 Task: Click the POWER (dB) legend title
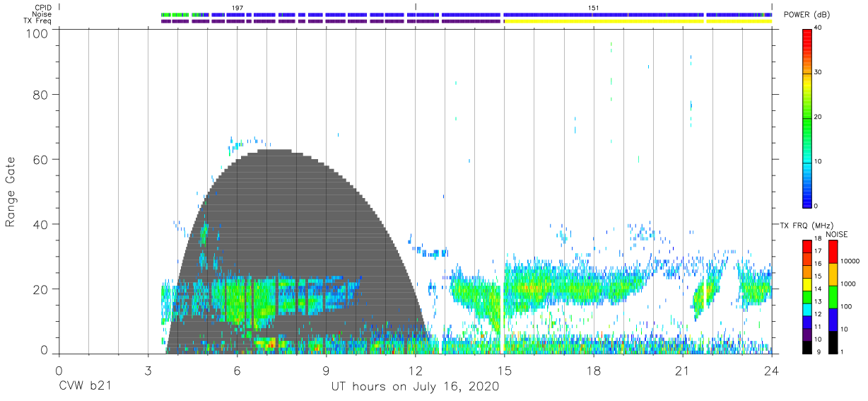(x=807, y=15)
